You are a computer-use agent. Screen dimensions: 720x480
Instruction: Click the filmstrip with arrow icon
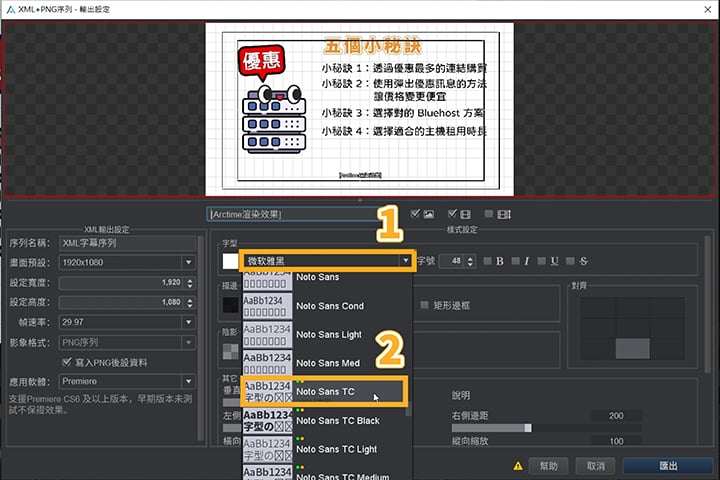(x=504, y=214)
